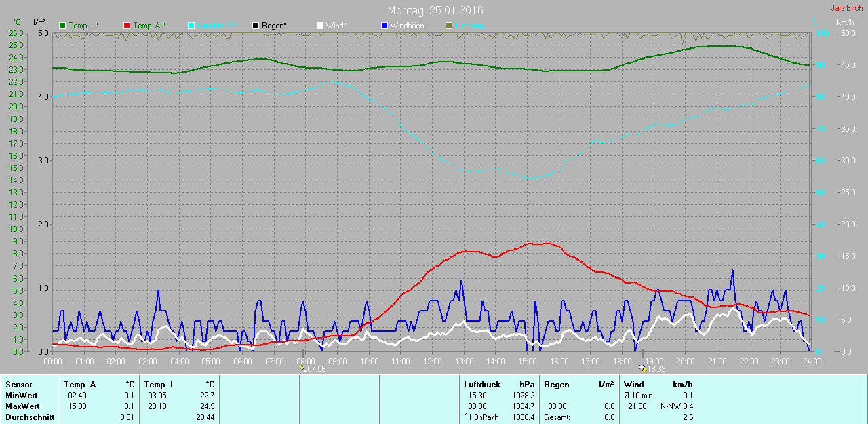
Task: Click the '06:00' tick on the time axis
Action: click(242, 362)
